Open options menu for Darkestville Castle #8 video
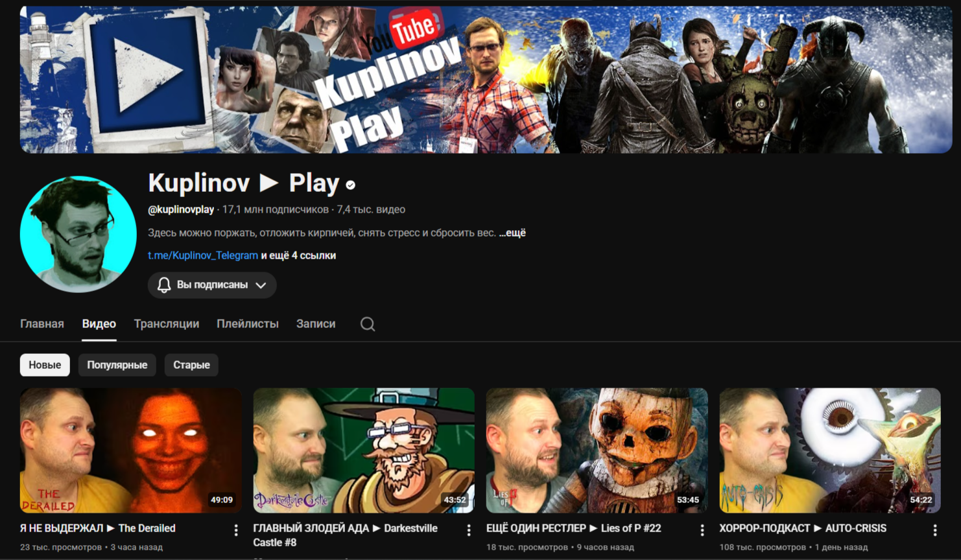Image resolution: width=961 pixels, height=560 pixels. [469, 530]
